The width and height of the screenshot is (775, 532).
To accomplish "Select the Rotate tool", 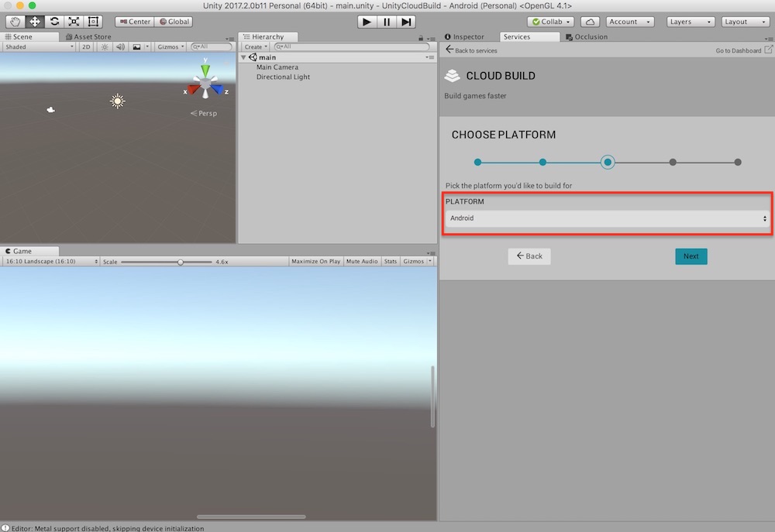I will click(x=53, y=21).
